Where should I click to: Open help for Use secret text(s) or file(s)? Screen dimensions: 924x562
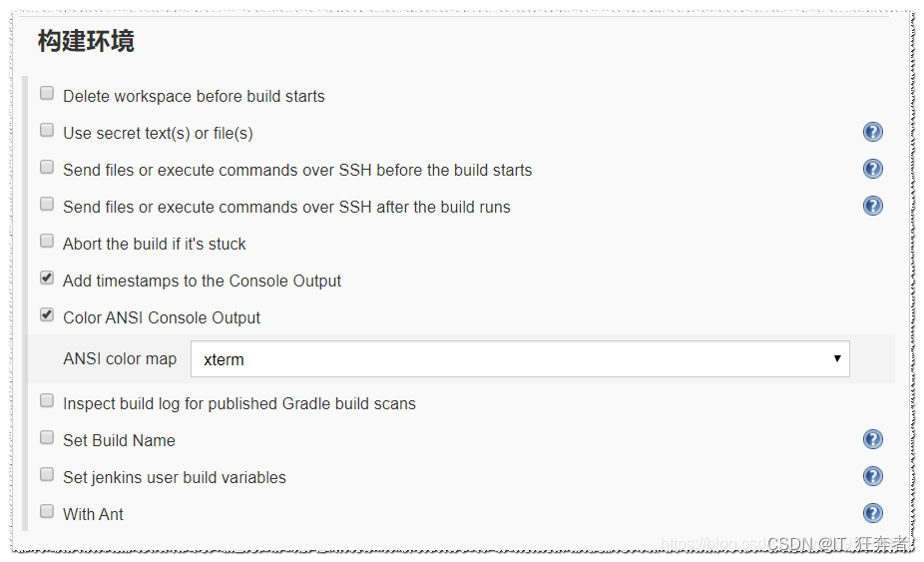click(873, 133)
